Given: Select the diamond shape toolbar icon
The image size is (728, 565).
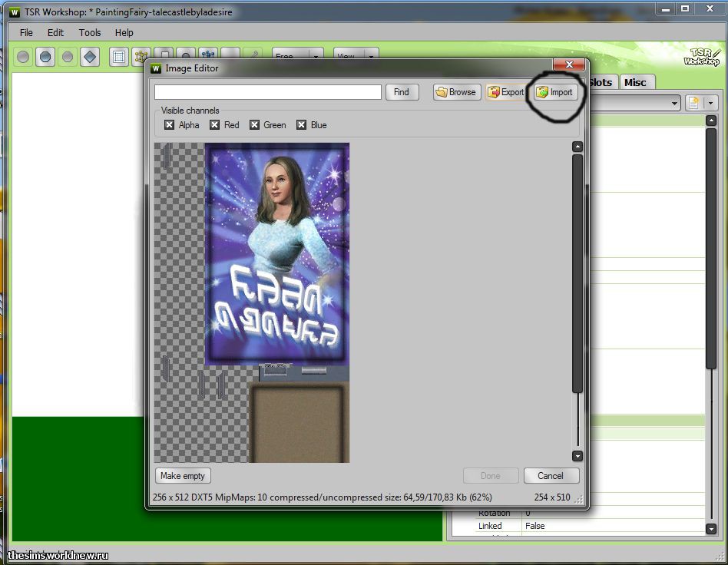Looking at the screenshot, I should click(90, 57).
